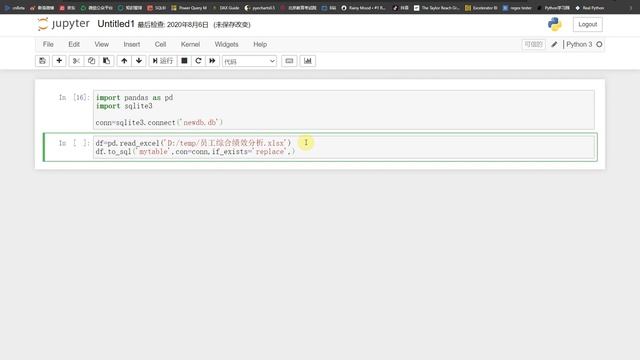Open the DAX Guide bookmark
Screen dimensions: 640x360
point(226,8)
